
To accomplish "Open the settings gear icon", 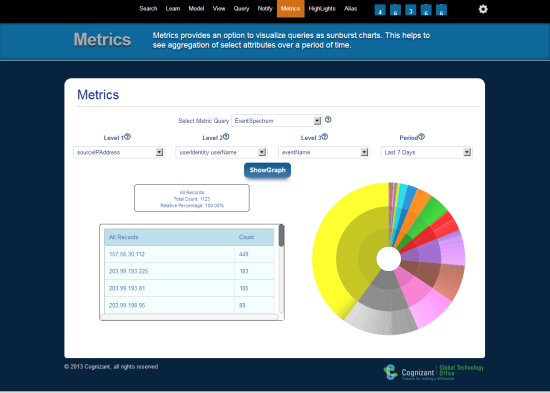I will pos(483,9).
